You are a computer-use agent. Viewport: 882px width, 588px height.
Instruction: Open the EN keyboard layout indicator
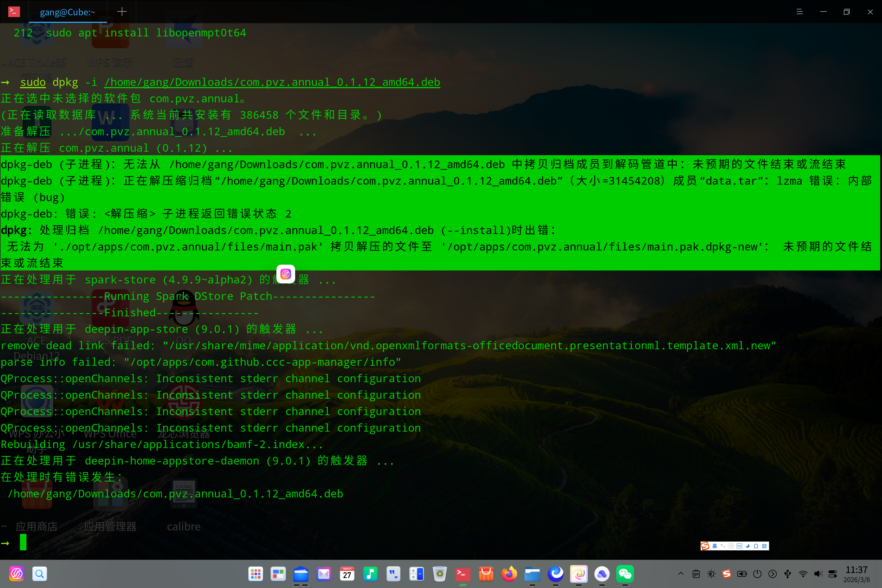pos(739,546)
